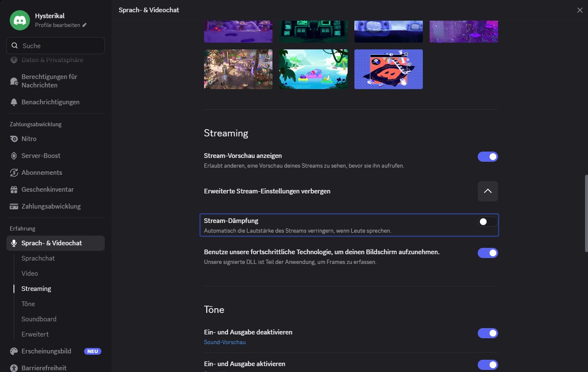Go to Erweitert subsection

click(35, 334)
